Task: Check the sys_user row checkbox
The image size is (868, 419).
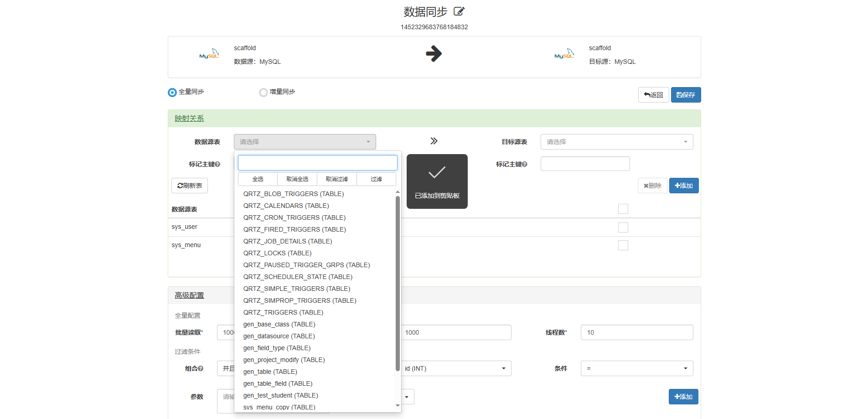Action: [x=623, y=227]
